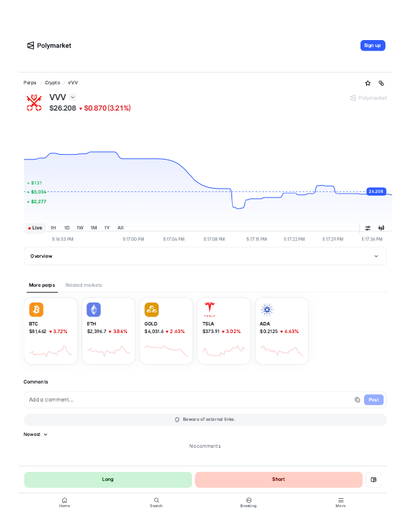Go to Home in the bottom navigation
The height and width of the screenshot is (532, 411).
pos(64,502)
